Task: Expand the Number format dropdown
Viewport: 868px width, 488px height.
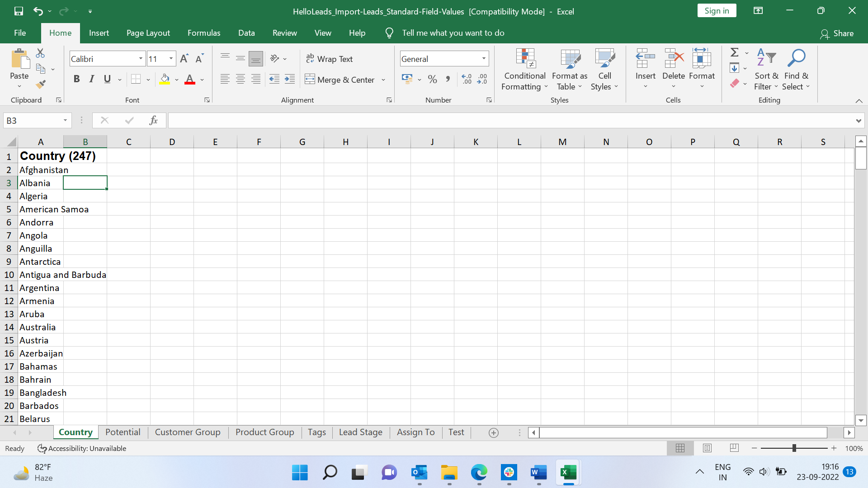Action: [x=484, y=58]
